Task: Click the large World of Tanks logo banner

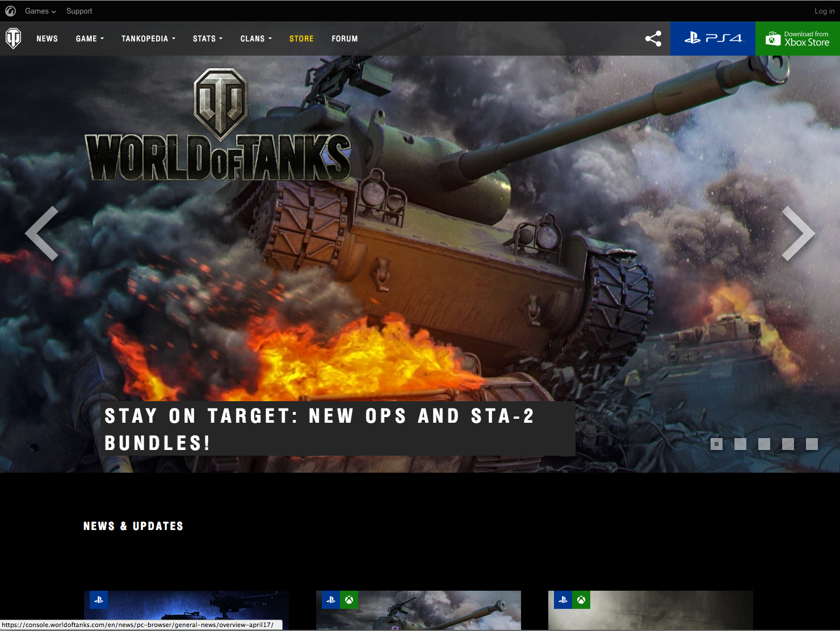Action: 219,125
